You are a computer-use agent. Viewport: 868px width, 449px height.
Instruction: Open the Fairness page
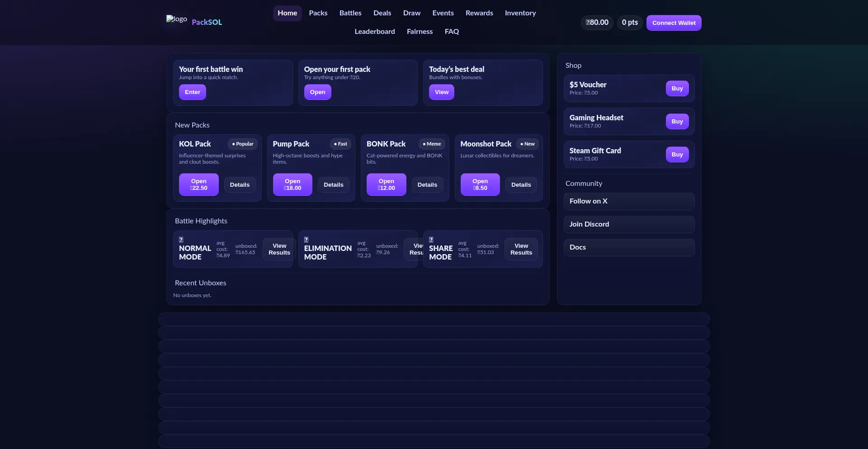point(420,32)
